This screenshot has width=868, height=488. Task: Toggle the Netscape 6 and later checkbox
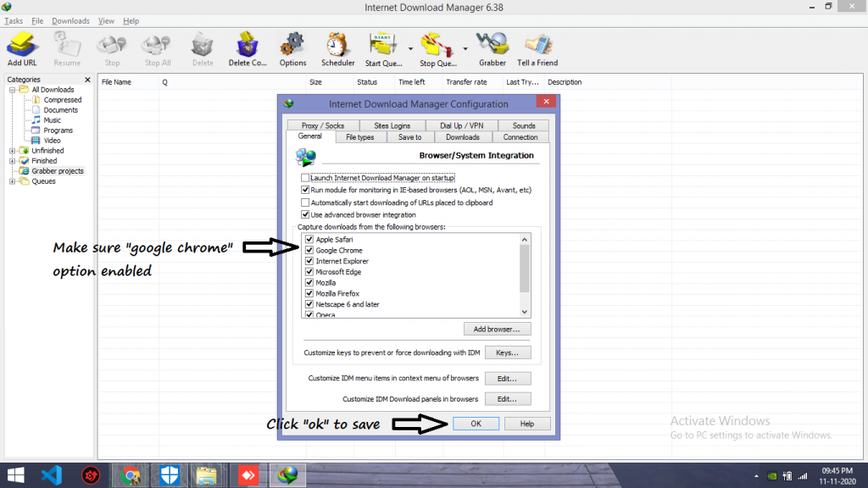tap(309, 304)
